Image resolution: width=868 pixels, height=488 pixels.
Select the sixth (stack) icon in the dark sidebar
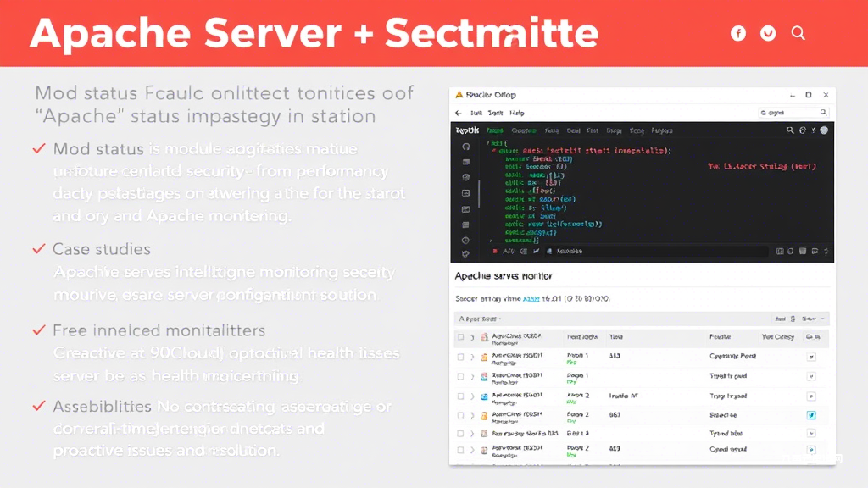(465, 225)
